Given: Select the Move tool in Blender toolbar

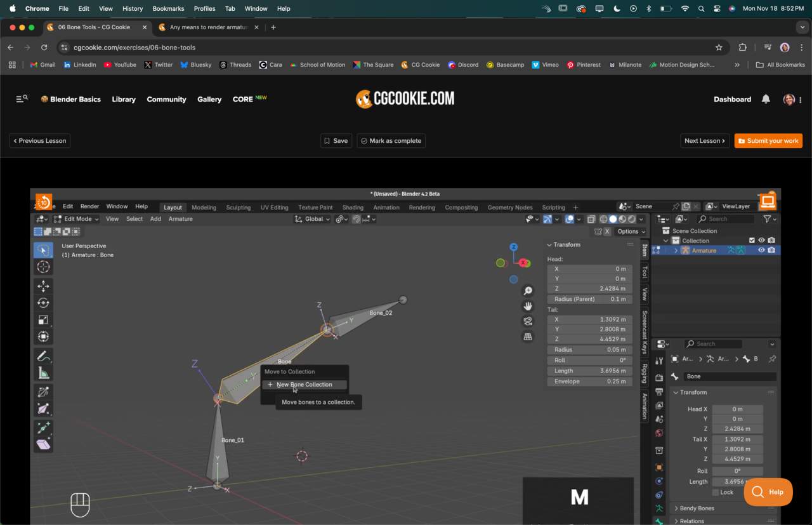Looking at the screenshot, I should coord(43,286).
